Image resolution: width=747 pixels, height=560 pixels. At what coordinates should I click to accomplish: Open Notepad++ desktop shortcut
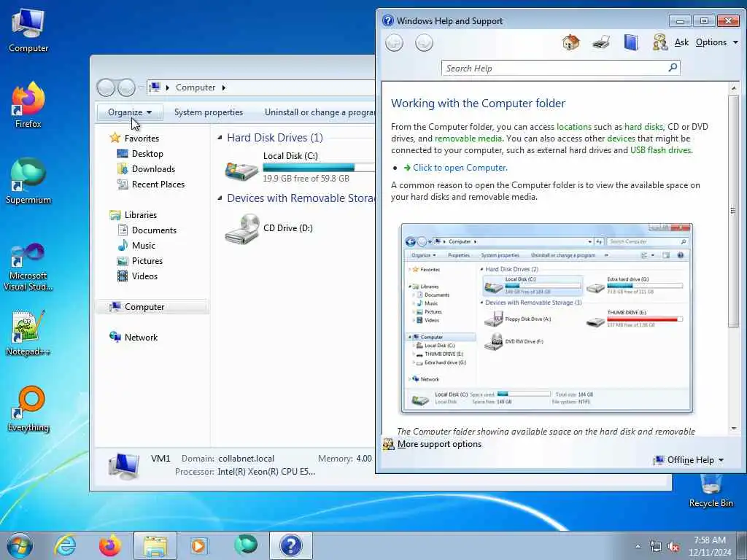(x=28, y=333)
